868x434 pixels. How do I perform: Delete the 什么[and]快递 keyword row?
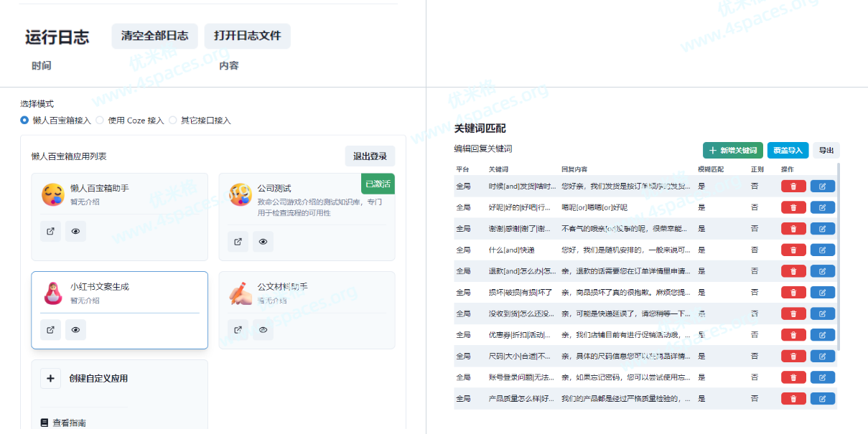point(793,250)
